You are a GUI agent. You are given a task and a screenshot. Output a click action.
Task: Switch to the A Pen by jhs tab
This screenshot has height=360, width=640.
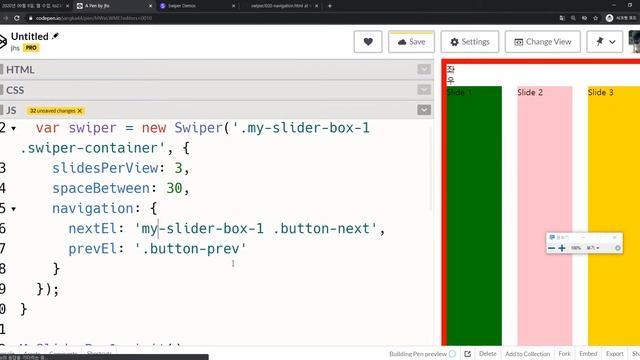click(114, 6)
